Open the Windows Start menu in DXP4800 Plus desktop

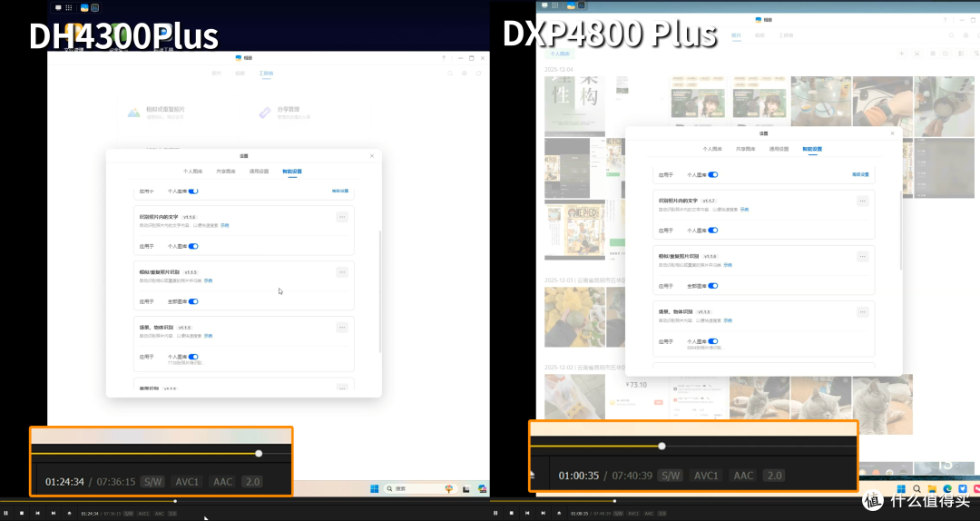pyautogui.click(x=901, y=488)
